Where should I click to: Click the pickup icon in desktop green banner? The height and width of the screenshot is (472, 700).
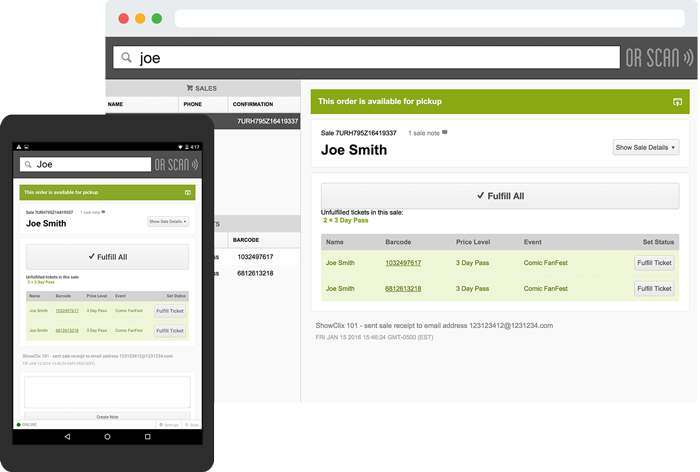[677, 102]
